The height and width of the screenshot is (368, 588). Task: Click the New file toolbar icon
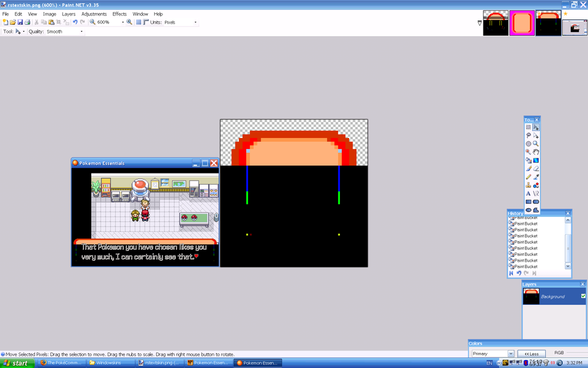(5, 22)
